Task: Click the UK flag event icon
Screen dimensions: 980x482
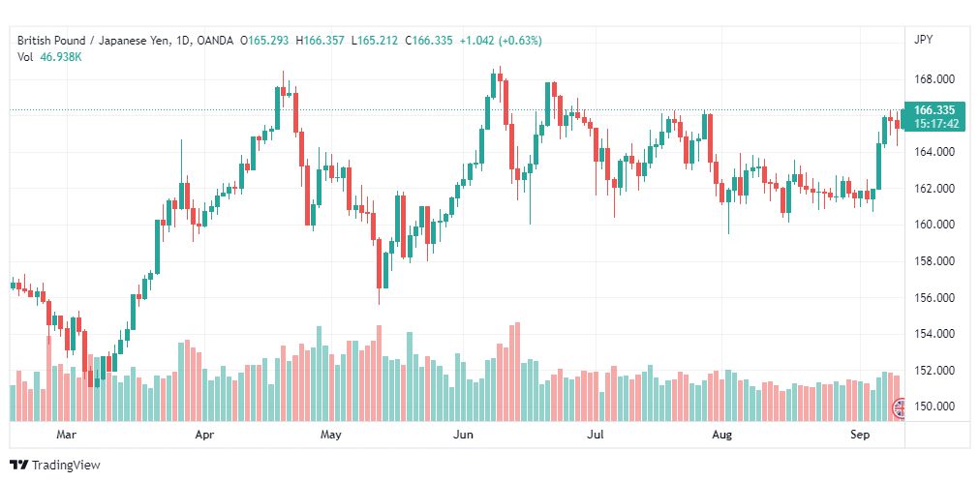Action: [899, 408]
